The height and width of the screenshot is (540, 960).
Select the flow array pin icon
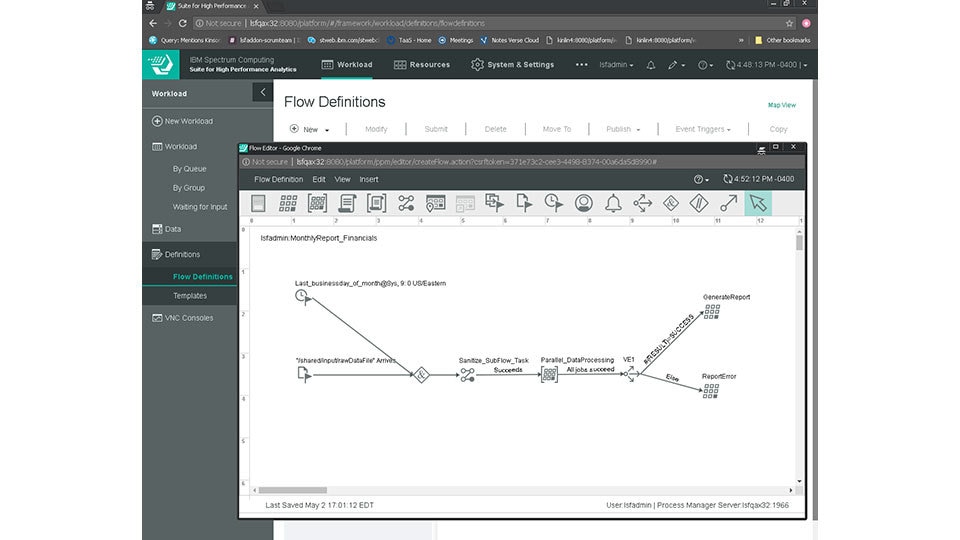435,203
